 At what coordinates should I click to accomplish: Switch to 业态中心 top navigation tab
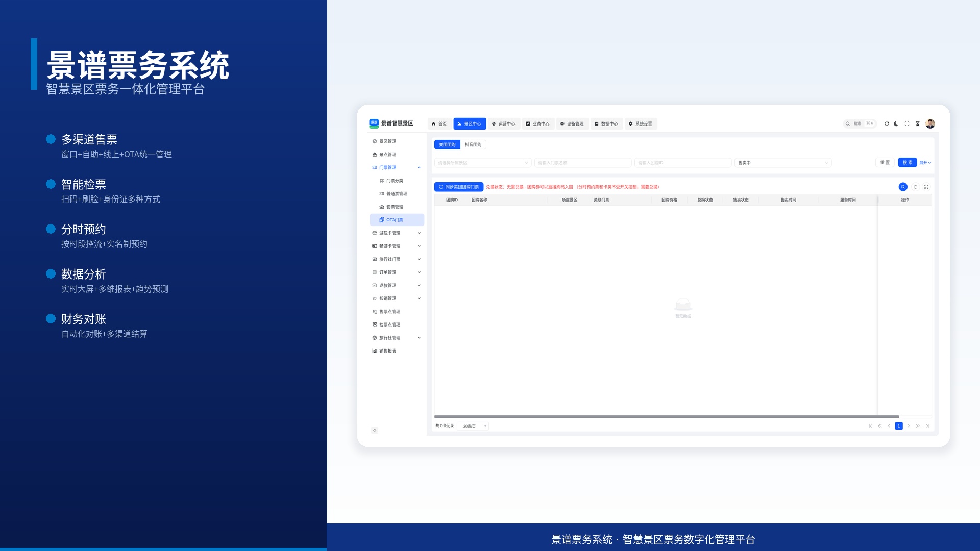[x=538, y=124]
